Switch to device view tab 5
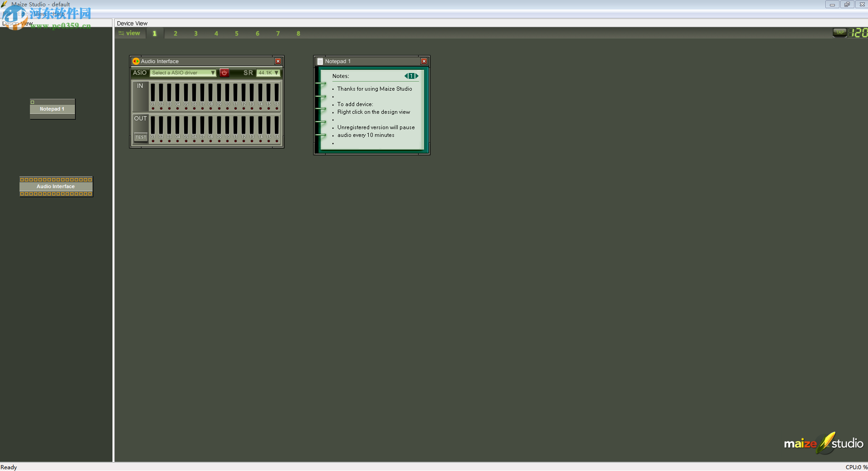Screen dimensions: 868x471 [237, 34]
